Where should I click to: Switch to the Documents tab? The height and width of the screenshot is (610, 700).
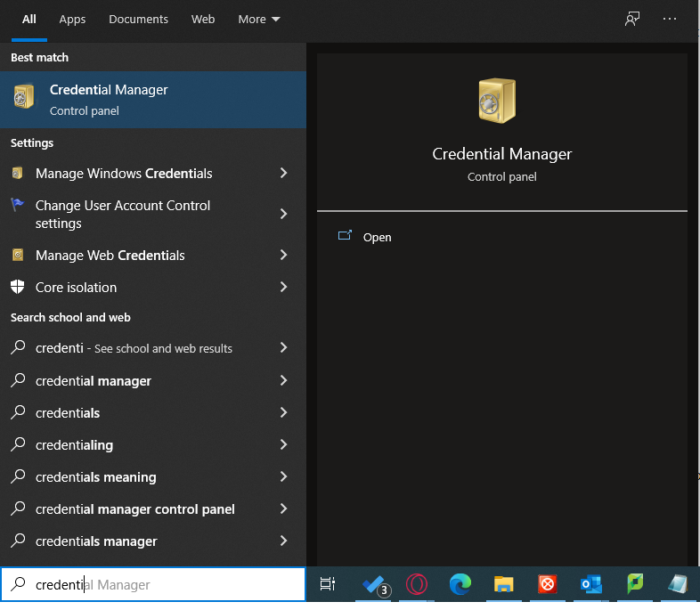click(x=138, y=20)
